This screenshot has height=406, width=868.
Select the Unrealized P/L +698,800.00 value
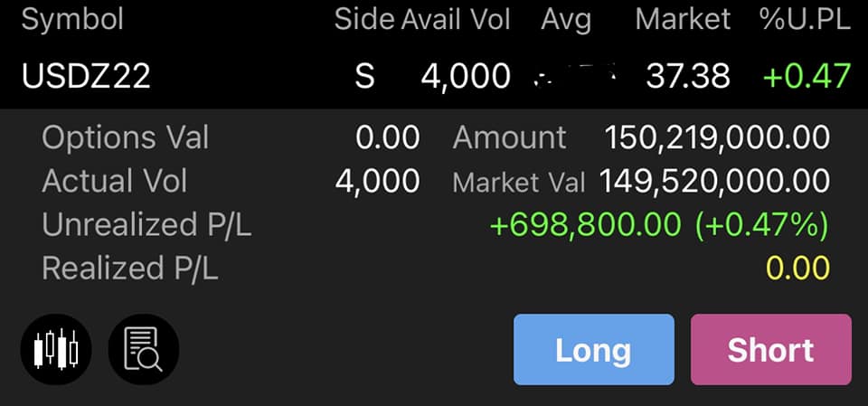585,225
